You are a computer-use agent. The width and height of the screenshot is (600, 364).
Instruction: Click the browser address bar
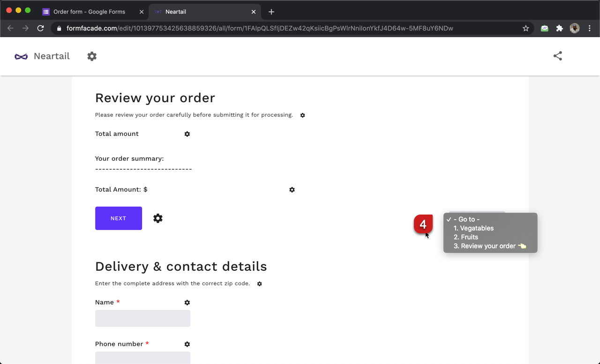coord(281,28)
